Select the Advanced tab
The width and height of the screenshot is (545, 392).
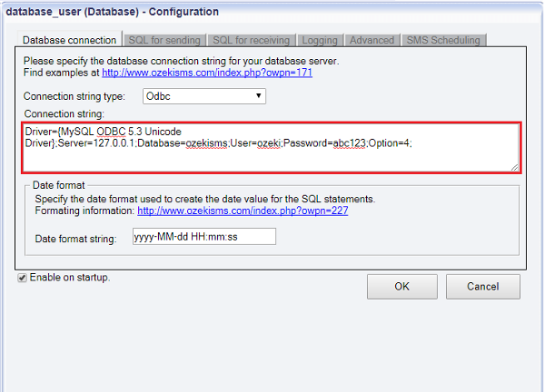[x=372, y=40]
